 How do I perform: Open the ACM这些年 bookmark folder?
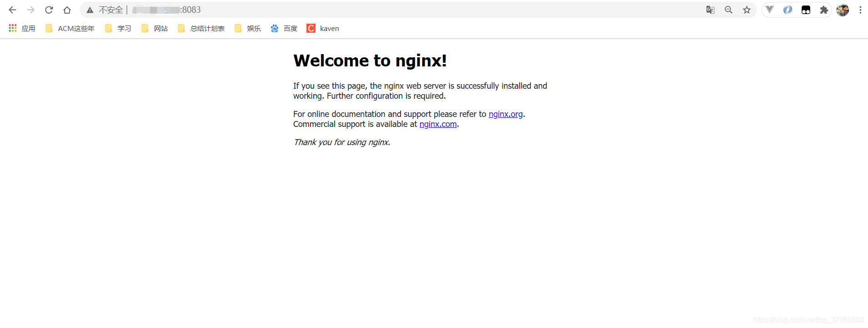click(70, 28)
